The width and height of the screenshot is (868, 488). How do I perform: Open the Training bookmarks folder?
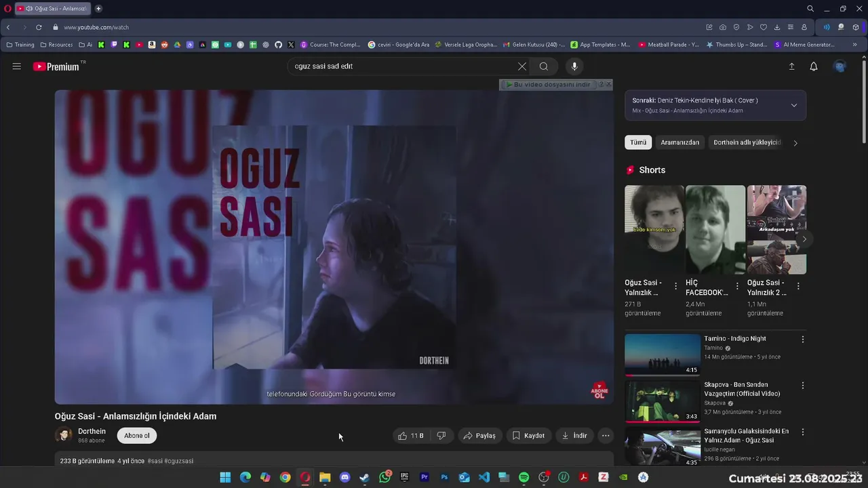point(20,45)
